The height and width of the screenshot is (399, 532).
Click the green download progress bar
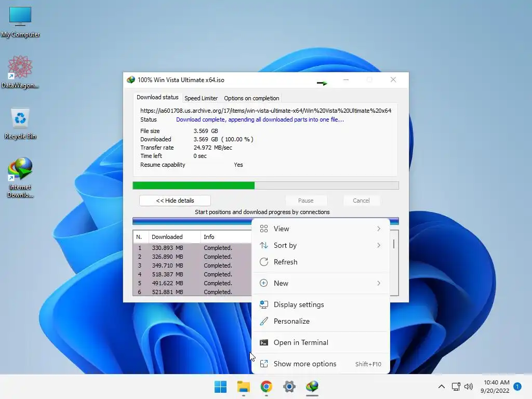265,185
